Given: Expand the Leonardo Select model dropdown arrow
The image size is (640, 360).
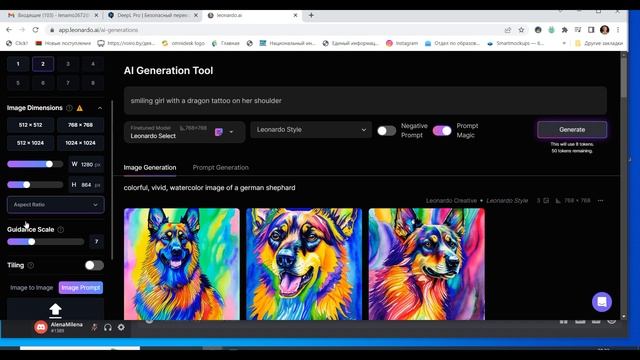Looking at the screenshot, I should (x=231, y=132).
